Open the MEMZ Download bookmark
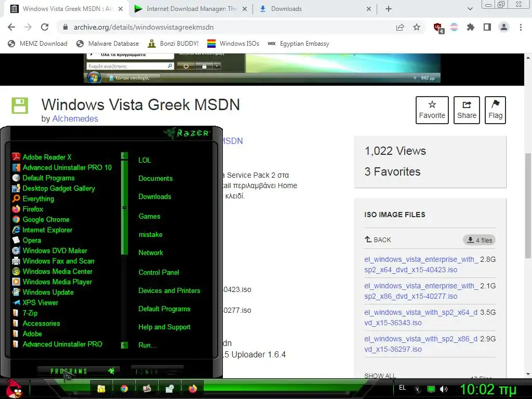This screenshot has width=532, height=399. coord(37,44)
